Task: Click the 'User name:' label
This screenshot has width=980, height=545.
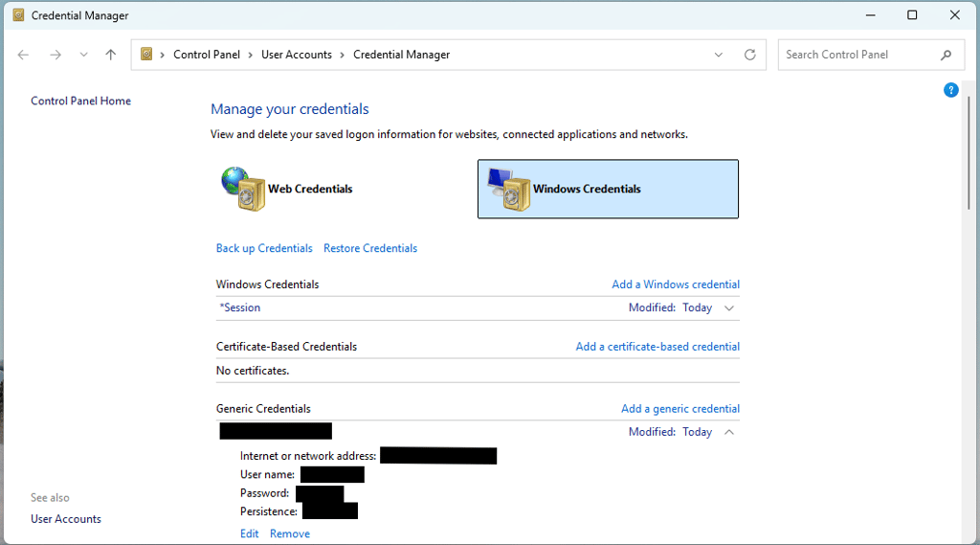Action: coord(268,475)
